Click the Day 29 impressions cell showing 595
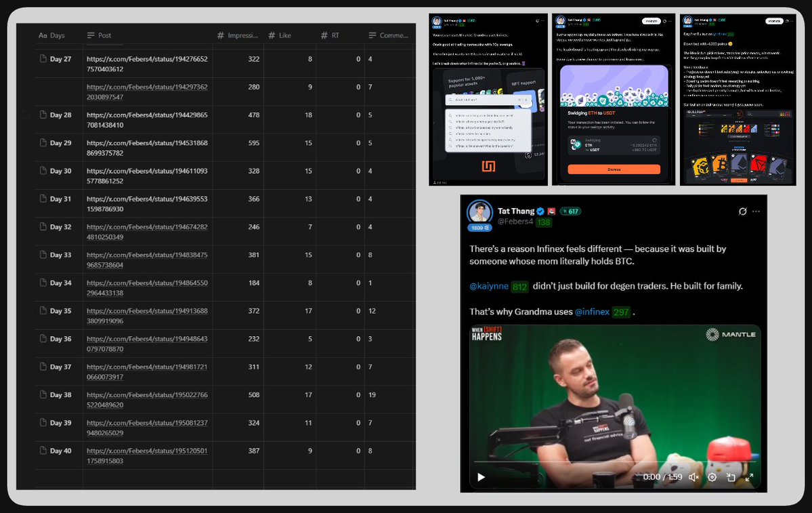812x513 pixels. [238, 148]
